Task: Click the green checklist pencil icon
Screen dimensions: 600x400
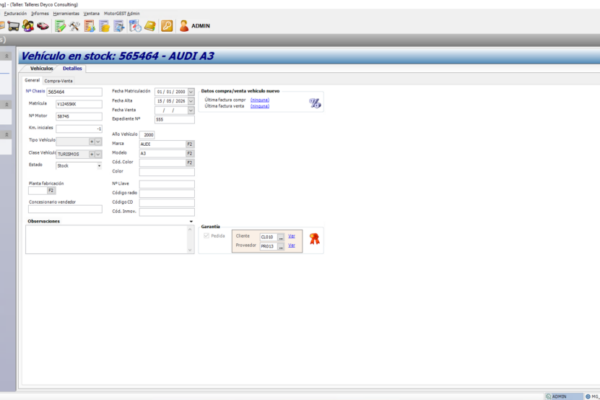Action: 60,26
